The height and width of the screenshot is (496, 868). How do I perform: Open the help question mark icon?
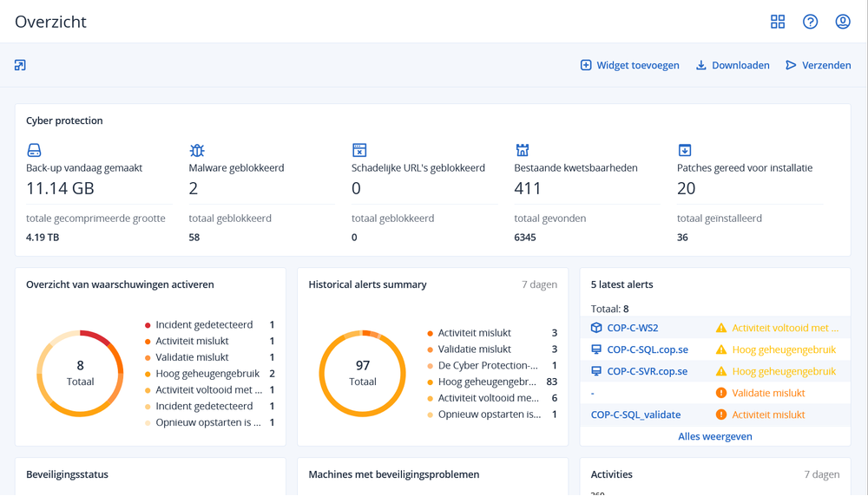[811, 22]
